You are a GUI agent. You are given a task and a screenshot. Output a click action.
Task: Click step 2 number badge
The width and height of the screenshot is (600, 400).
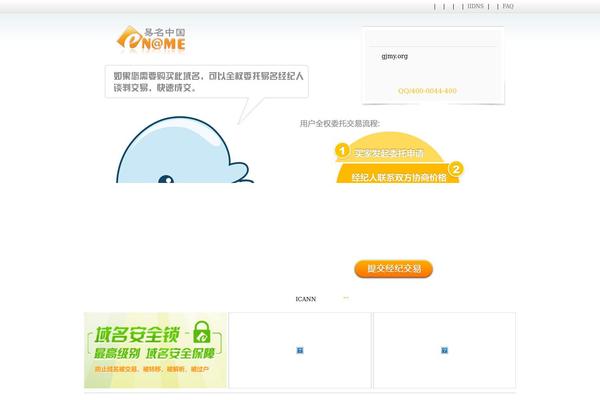(456, 169)
